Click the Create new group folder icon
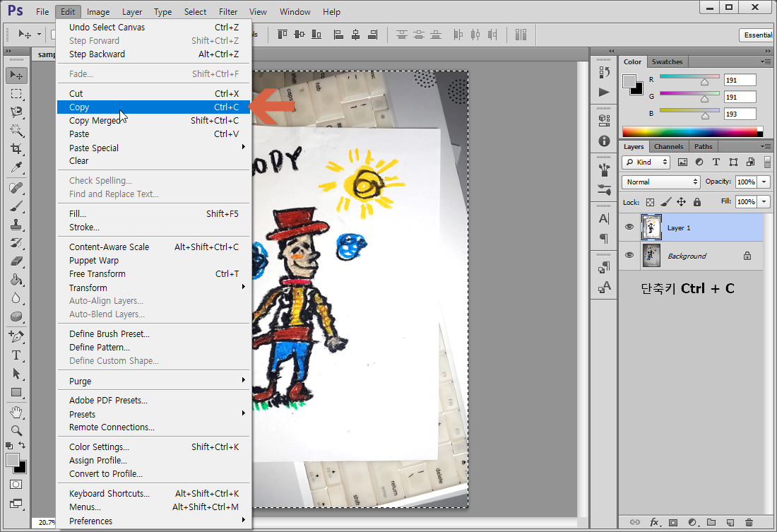Screen dimensions: 777x532 [x=711, y=522]
